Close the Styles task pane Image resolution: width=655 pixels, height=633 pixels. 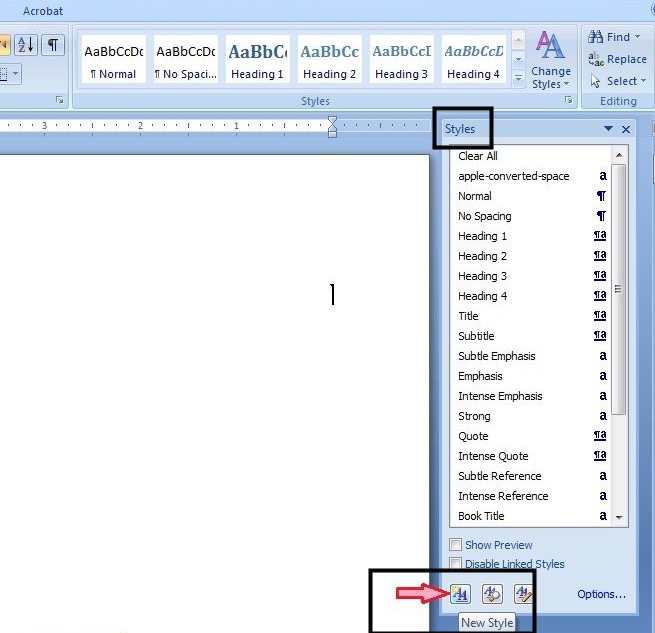(626, 129)
